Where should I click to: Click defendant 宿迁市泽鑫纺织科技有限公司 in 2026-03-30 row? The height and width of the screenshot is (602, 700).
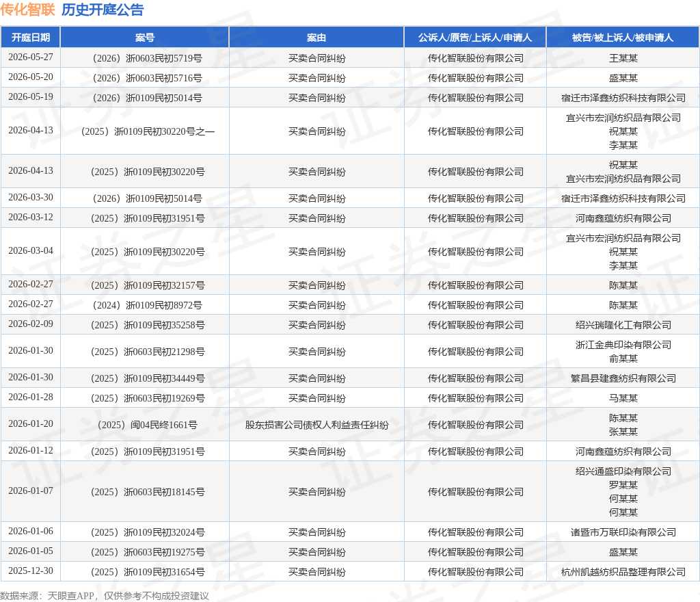click(x=623, y=198)
